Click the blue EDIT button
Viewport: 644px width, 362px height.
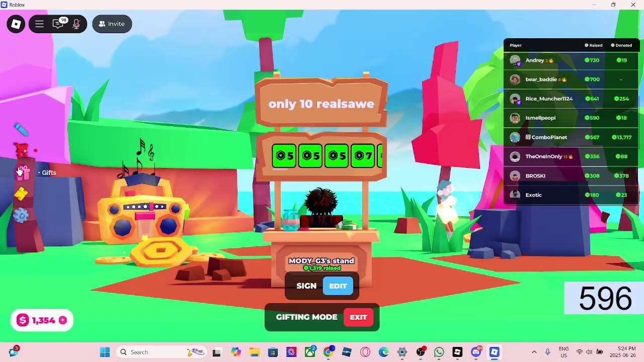click(338, 286)
